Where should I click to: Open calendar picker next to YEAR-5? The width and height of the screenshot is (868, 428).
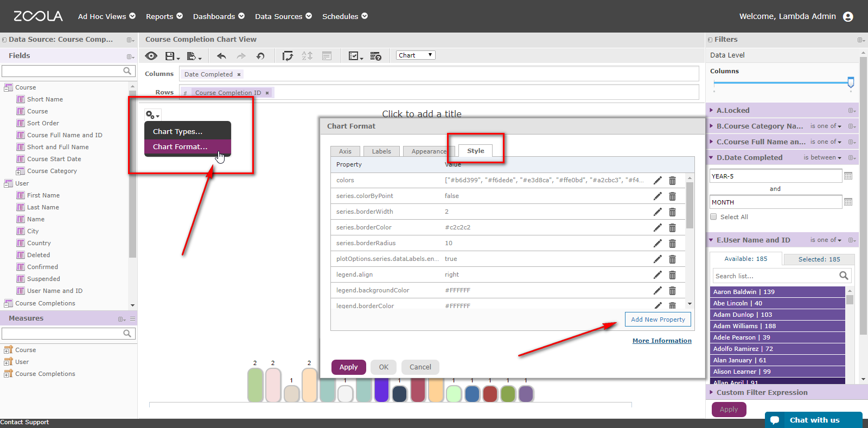[x=848, y=176]
